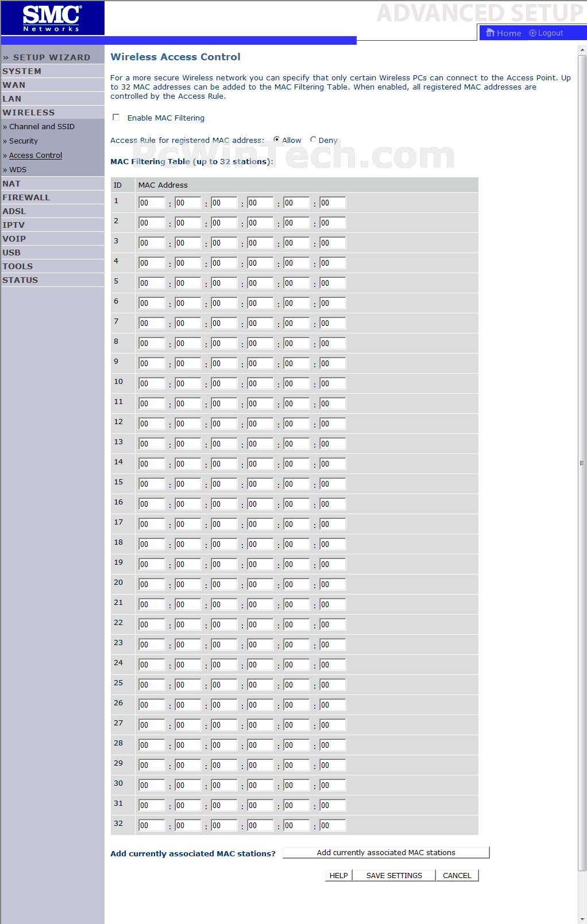Click the Wireless Access Control heading
587x924 pixels.
(x=175, y=57)
